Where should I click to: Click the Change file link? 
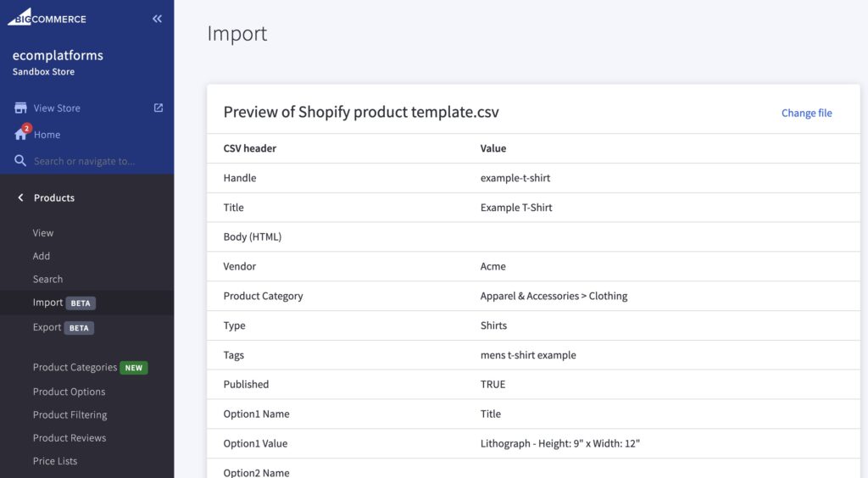pos(806,113)
